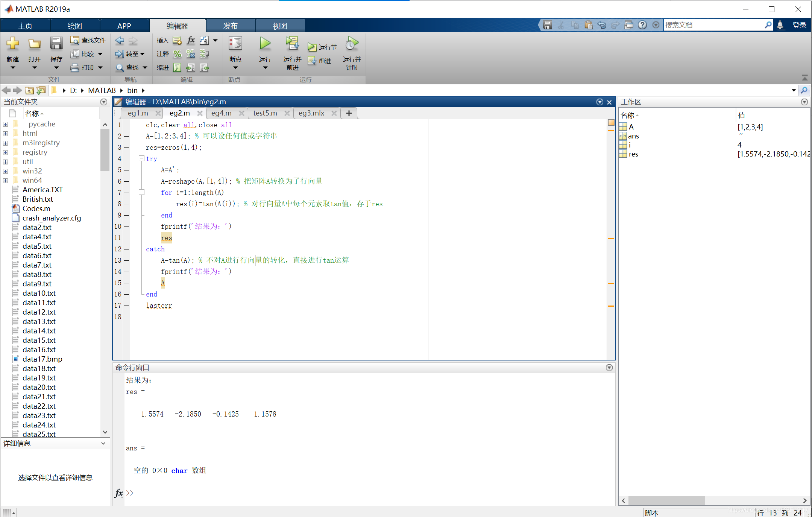Click the notification bell icon
Image resolution: width=812 pixels, height=517 pixels.
click(x=780, y=25)
